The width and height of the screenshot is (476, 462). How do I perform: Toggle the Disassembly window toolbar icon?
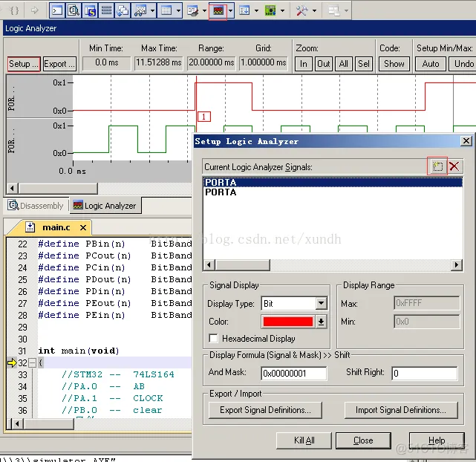point(74,10)
